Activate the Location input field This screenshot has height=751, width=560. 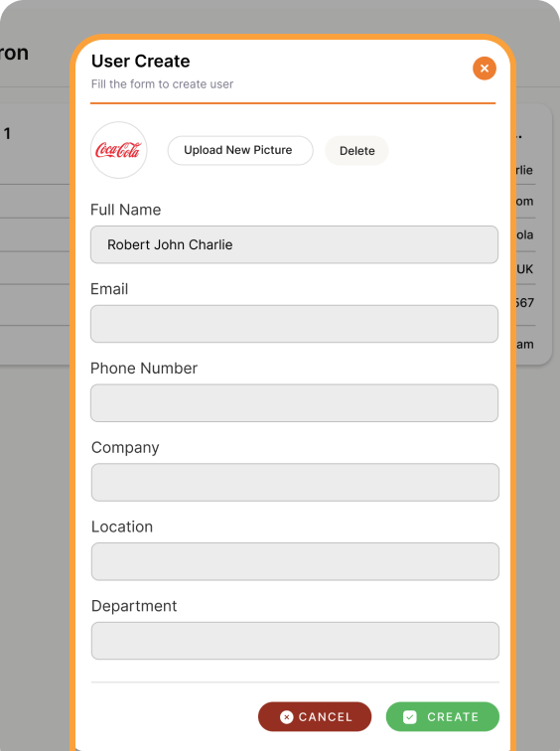295,561
